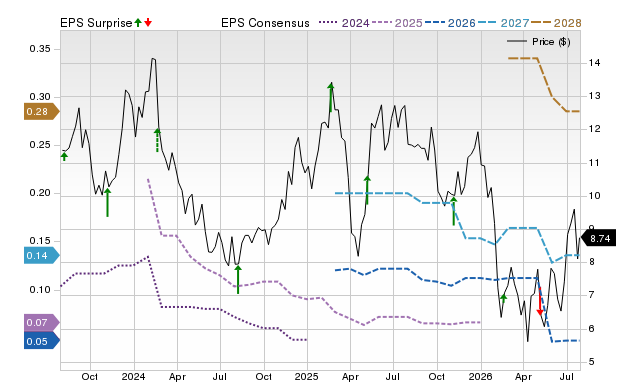Click the dark blue 0.05 value tag
Image resolution: width=640 pixels, height=382 pixels.
(x=42, y=341)
